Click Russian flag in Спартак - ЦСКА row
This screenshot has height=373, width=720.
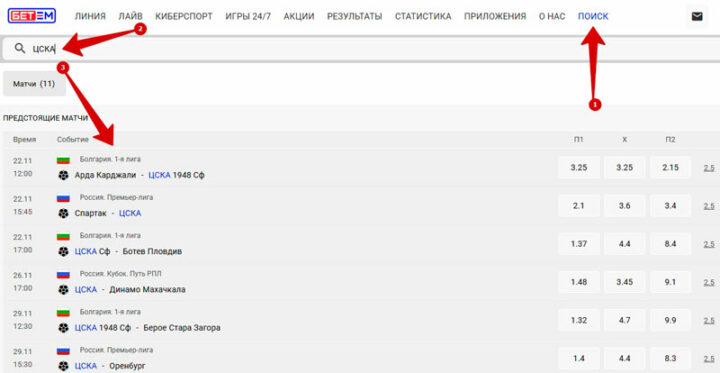point(63,198)
